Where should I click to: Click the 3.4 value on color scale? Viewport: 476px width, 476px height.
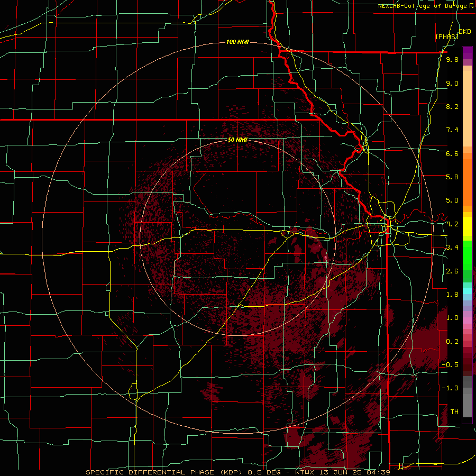click(x=452, y=248)
